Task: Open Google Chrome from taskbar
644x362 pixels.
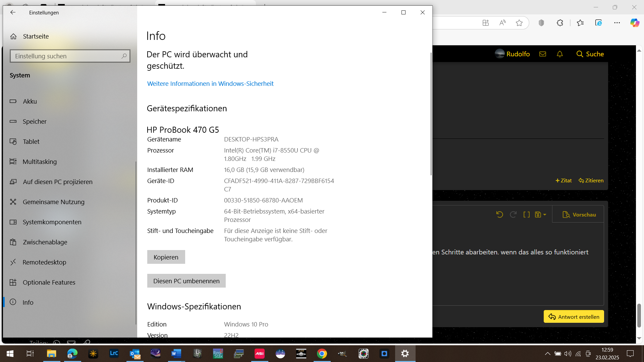Action: click(322, 354)
